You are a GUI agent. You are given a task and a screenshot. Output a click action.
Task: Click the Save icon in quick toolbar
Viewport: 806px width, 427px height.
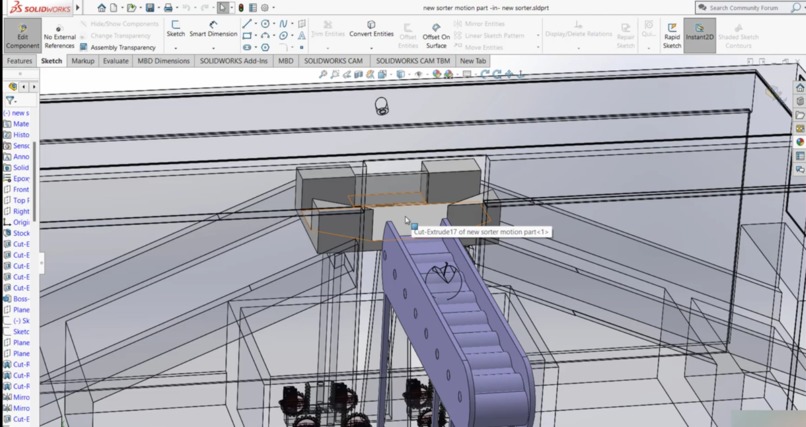(x=150, y=8)
